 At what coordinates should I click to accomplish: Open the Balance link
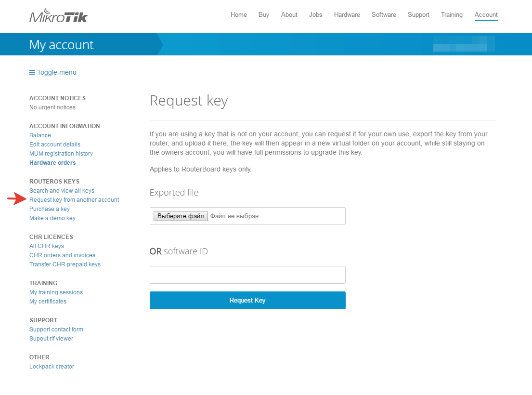(x=40, y=135)
